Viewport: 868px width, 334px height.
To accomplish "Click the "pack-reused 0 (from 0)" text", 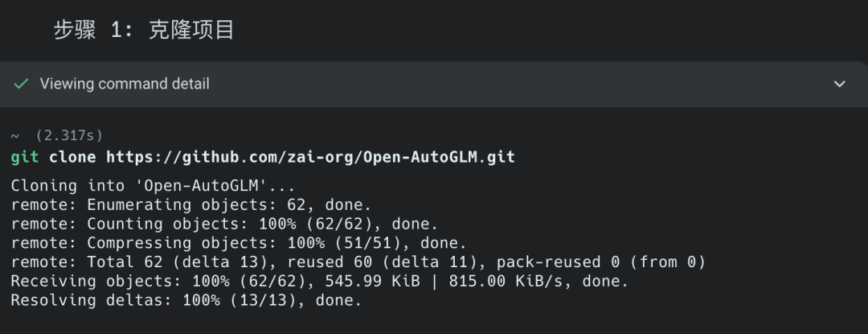I will [601, 262].
